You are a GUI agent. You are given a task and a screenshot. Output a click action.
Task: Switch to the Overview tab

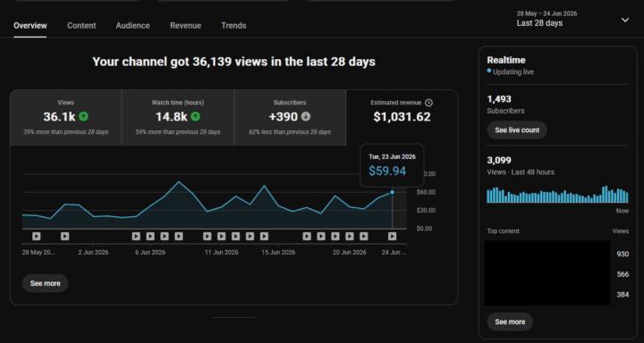tap(30, 25)
